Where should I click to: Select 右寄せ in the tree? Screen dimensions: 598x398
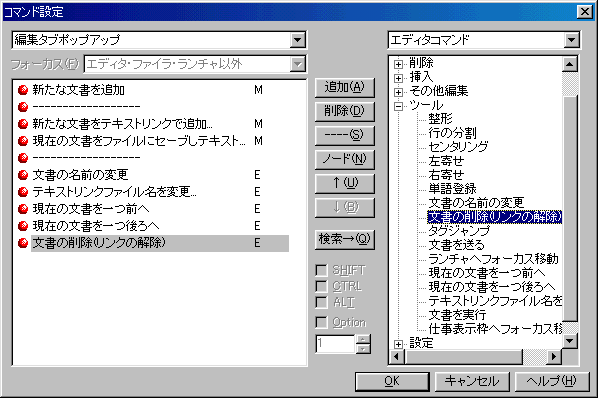(446, 175)
